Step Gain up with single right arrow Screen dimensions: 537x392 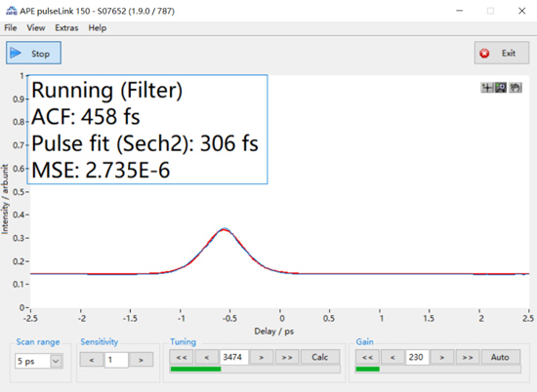point(442,357)
